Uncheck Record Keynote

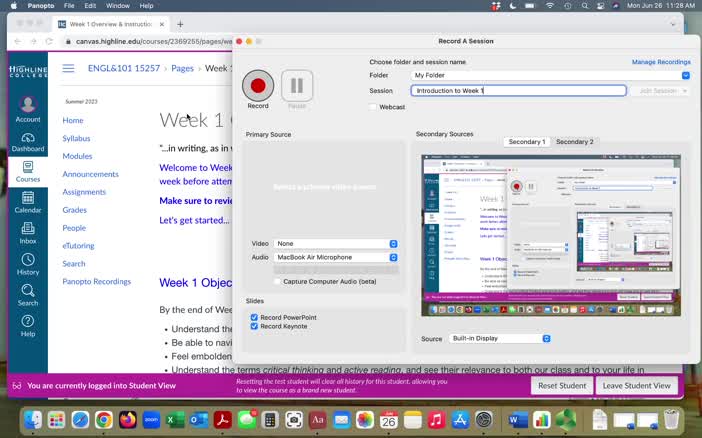coord(254,326)
